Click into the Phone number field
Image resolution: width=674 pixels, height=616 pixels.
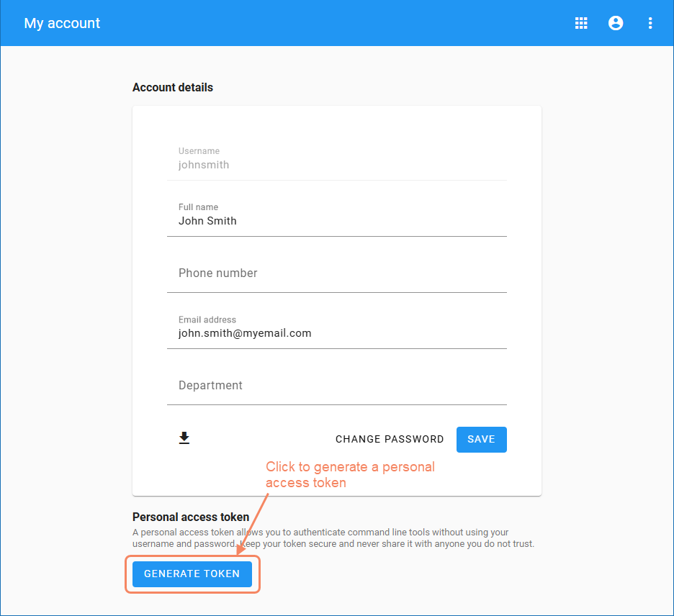tap(337, 273)
